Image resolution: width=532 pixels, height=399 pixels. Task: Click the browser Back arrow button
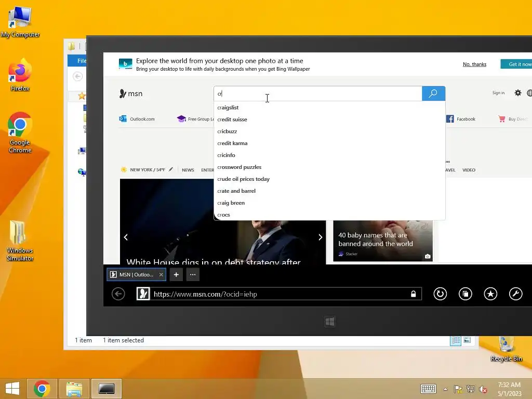click(x=118, y=294)
